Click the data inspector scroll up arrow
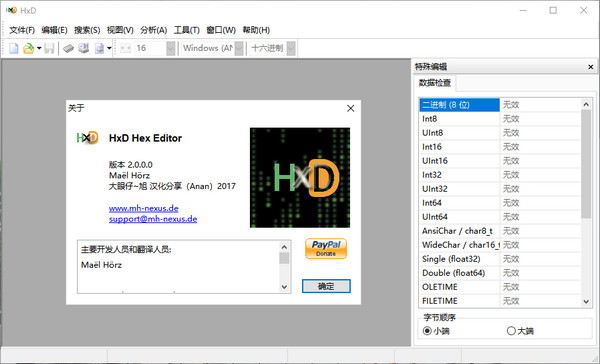 pyautogui.click(x=586, y=104)
